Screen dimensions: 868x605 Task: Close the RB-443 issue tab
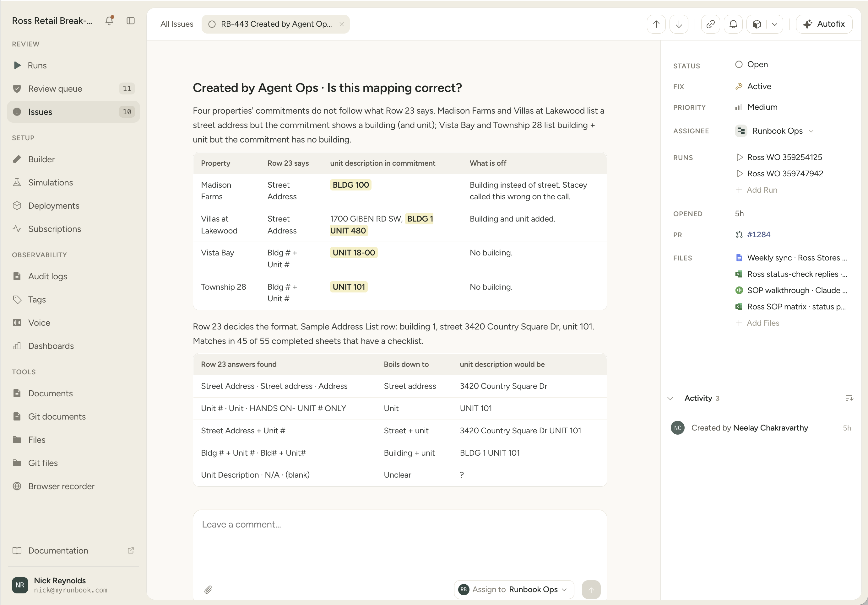[341, 24]
